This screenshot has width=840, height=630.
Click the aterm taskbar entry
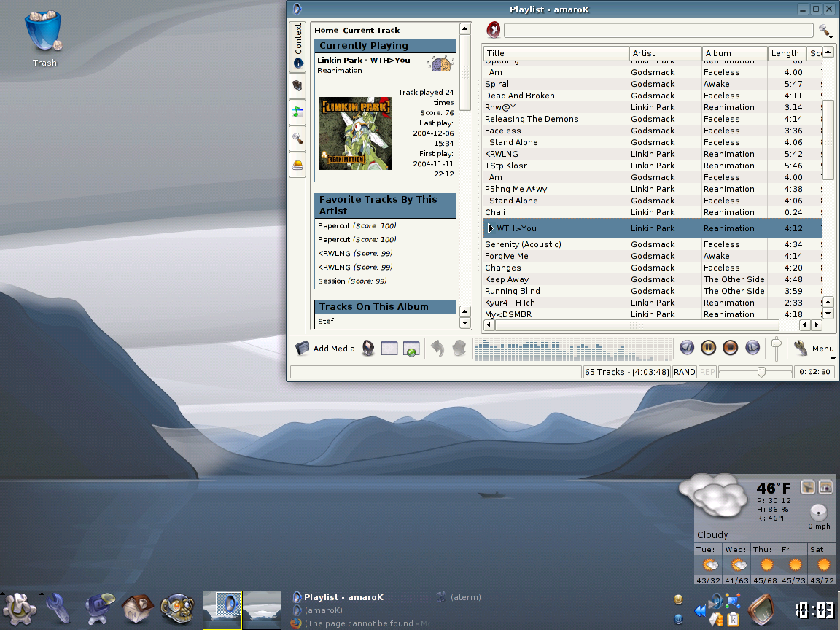click(459, 596)
